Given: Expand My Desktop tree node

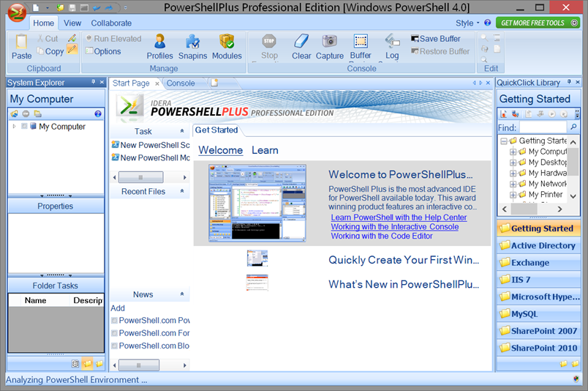Looking at the screenshot, I should (513, 163).
